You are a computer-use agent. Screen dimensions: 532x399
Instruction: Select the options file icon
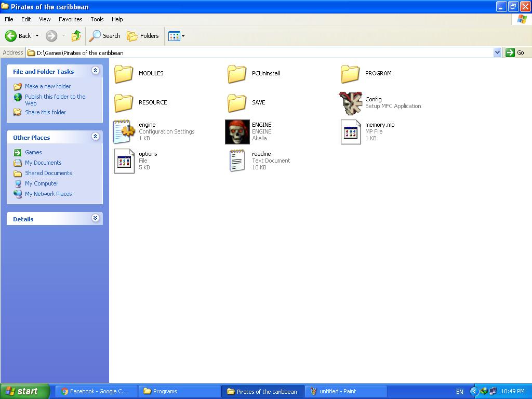[x=124, y=161]
